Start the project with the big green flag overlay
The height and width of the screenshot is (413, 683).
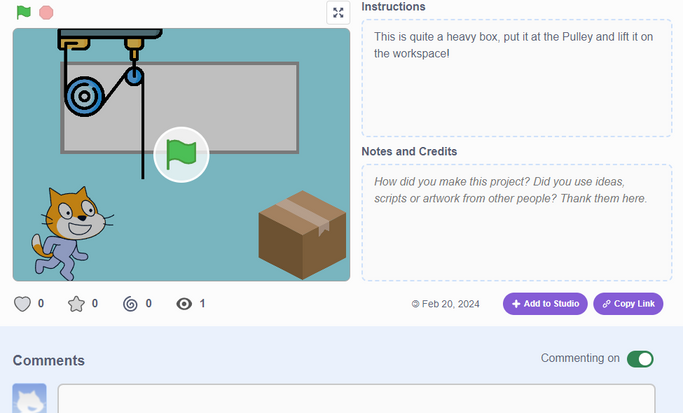(x=182, y=155)
